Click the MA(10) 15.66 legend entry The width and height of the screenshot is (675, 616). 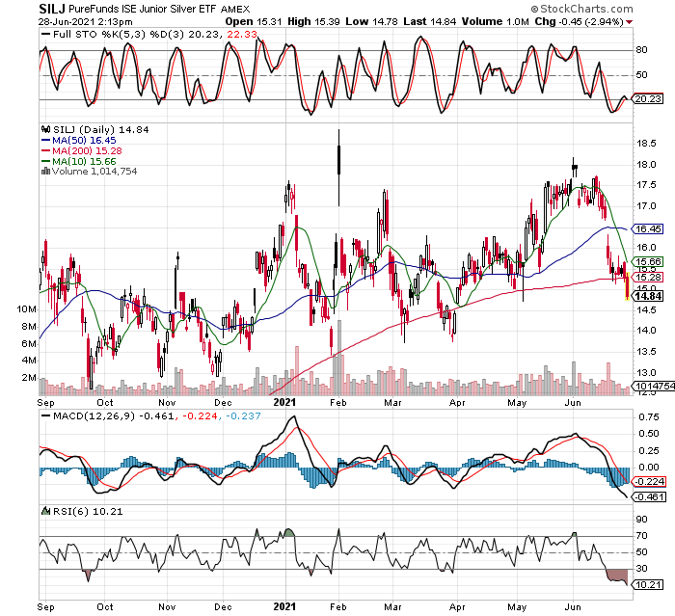[x=84, y=161]
